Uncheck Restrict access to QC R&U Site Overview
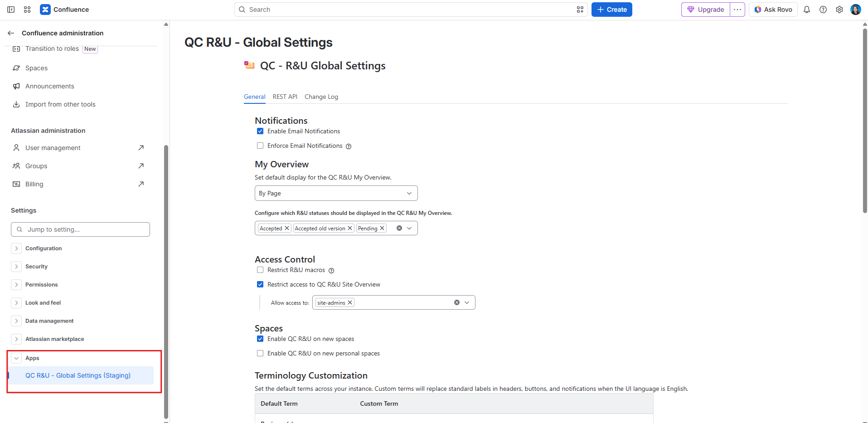The width and height of the screenshot is (868, 423). pyautogui.click(x=260, y=284)
